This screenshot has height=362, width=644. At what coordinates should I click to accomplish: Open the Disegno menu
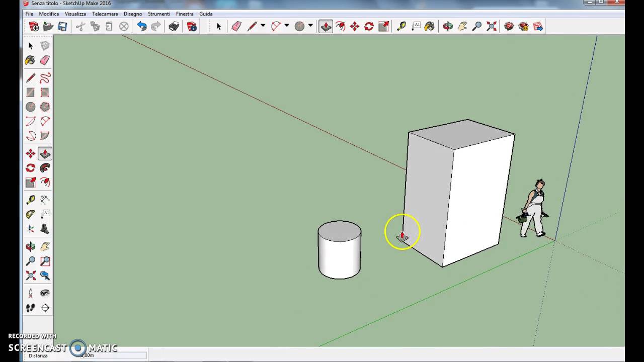[x=133, y=14]
